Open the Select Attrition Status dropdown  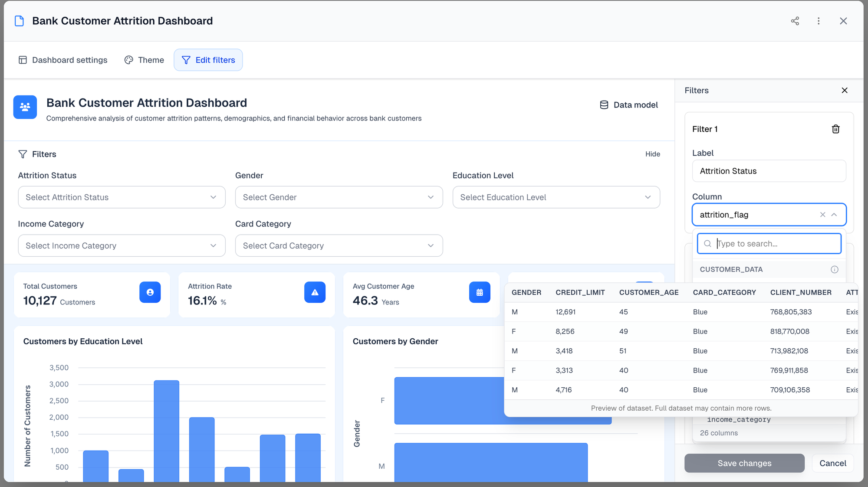point(122,197)
